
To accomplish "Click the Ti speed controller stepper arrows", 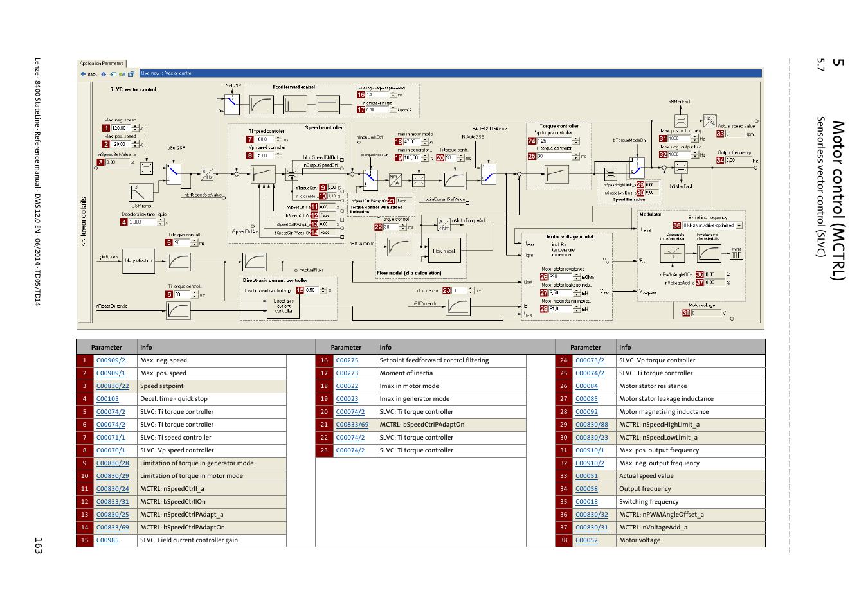I will (278, 139).
